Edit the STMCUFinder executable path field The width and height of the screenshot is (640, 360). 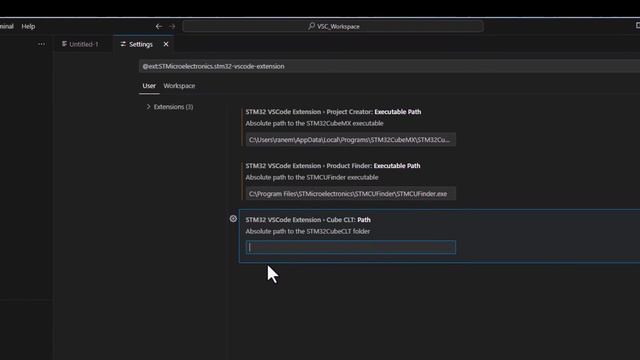pyautogui.click(x=351, y=193)
